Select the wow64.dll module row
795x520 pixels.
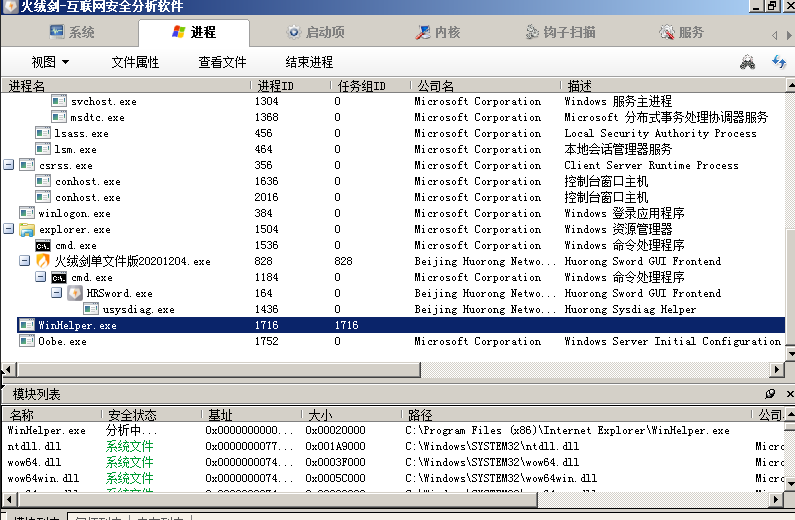tap(393, 462)
